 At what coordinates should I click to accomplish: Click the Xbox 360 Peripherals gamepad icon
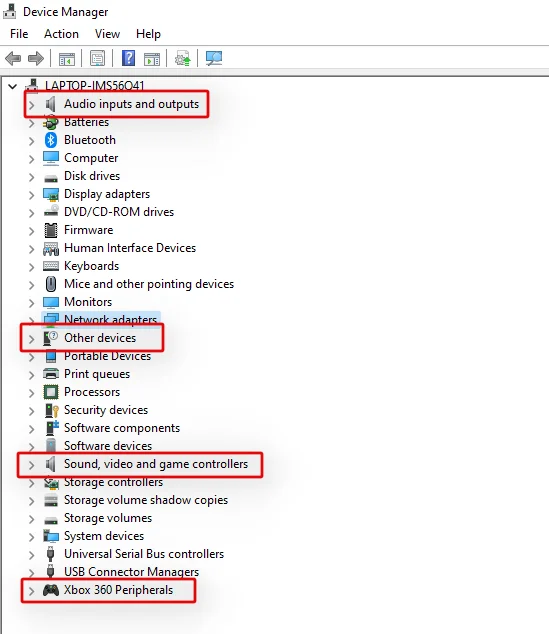[51, 590]
